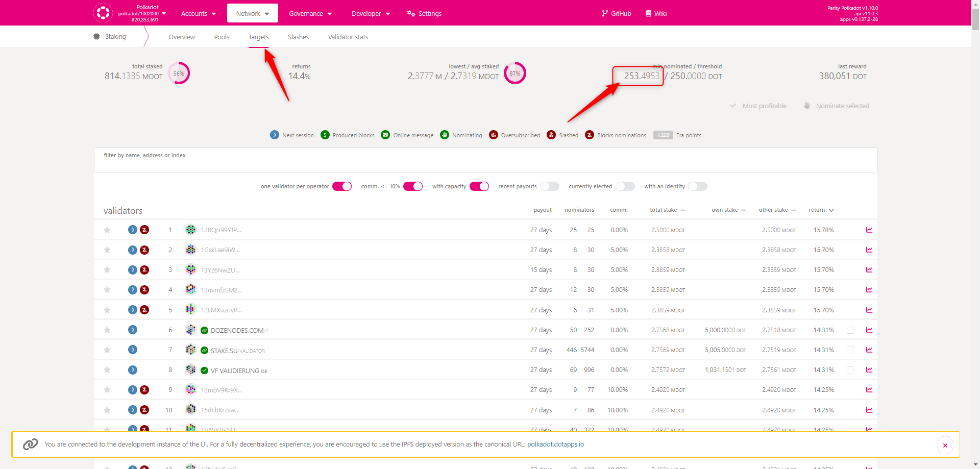Enable the recent payouts filter
The height and width of the screenshot is (469, 980).
550,186
